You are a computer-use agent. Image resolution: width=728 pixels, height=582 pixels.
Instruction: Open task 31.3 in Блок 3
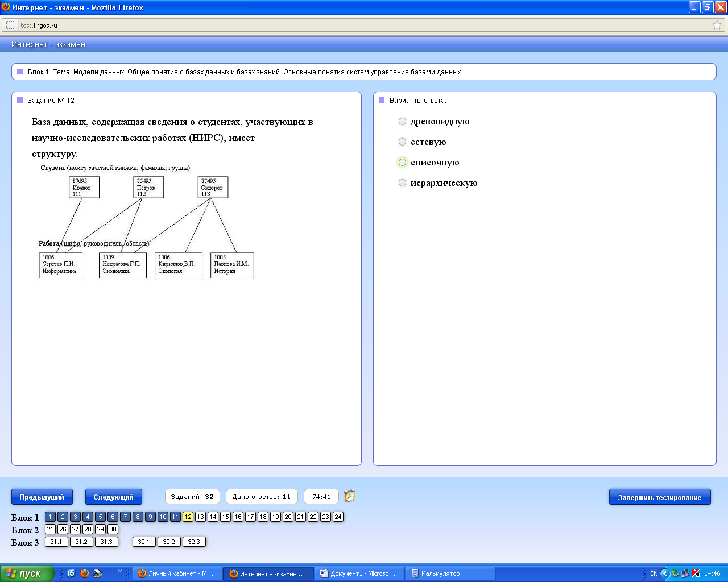[106, 542]
